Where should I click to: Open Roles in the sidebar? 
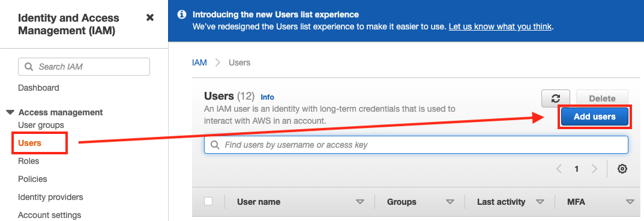tap(29, 161)
